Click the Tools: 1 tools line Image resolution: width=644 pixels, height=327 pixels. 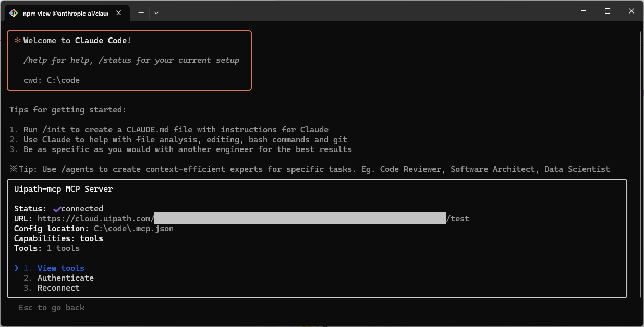(x=47, y=248)
